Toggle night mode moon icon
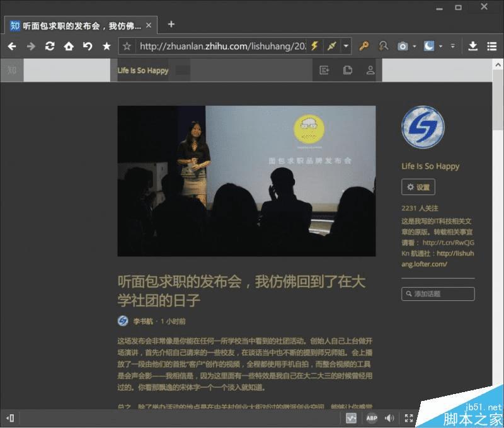Image resolution: width=504 pixels, height=428 pixels. tap(429, 46)
